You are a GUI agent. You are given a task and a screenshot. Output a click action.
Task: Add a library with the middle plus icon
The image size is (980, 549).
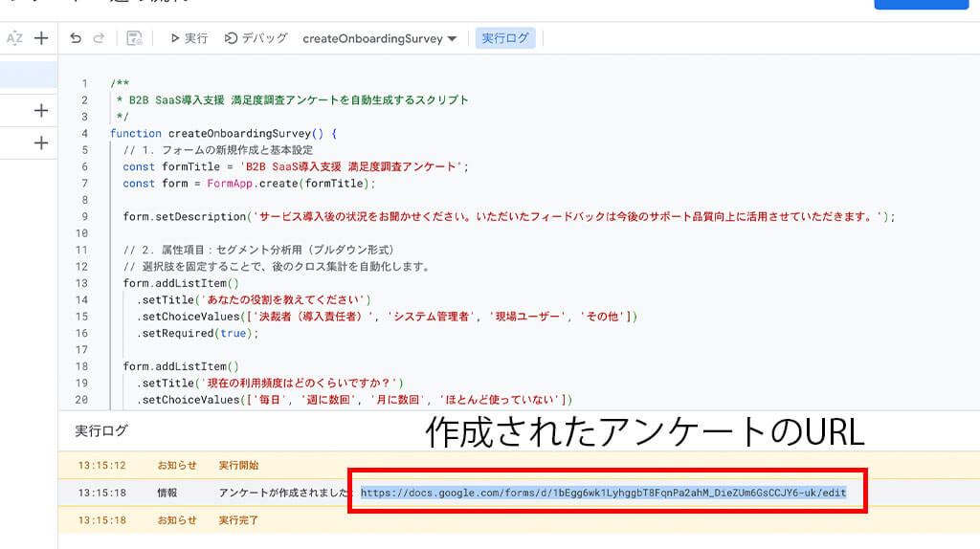click(x=41, y=111)
